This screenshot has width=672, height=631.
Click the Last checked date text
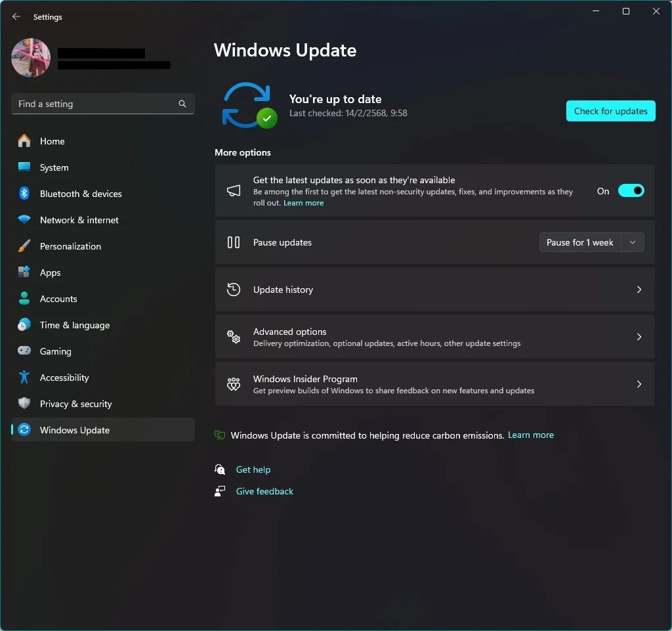point(348,113)
